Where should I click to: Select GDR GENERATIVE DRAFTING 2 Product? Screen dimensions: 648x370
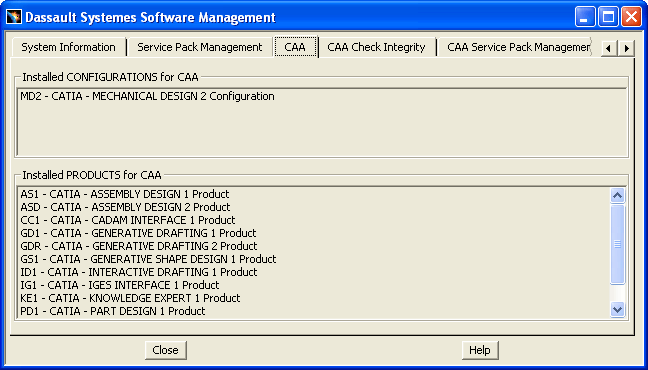(x=139, y=246)
